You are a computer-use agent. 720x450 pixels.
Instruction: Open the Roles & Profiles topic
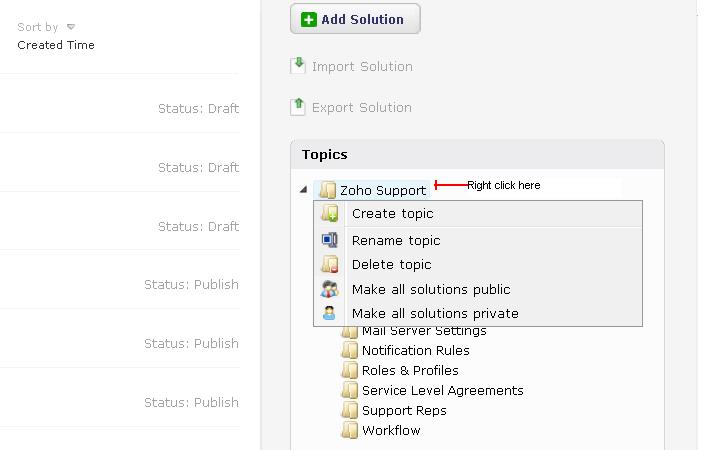410,371
